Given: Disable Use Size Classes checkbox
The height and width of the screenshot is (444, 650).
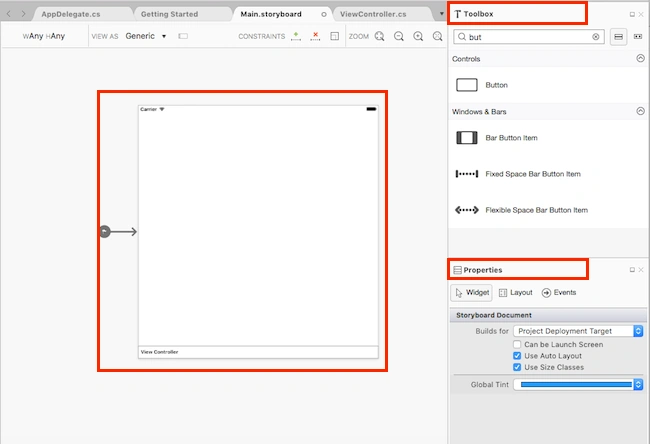Looking at the screenshot, I should pos(517,367).
